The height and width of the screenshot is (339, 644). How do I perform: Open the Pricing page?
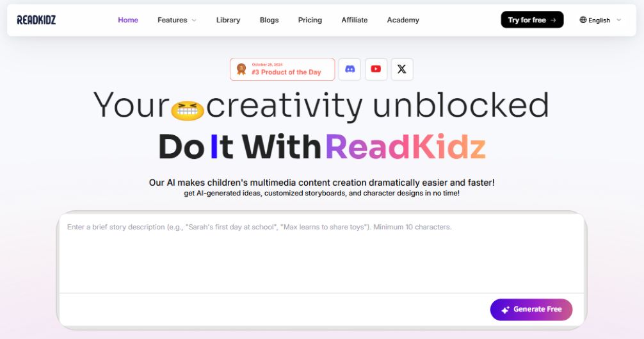[310, 20]
